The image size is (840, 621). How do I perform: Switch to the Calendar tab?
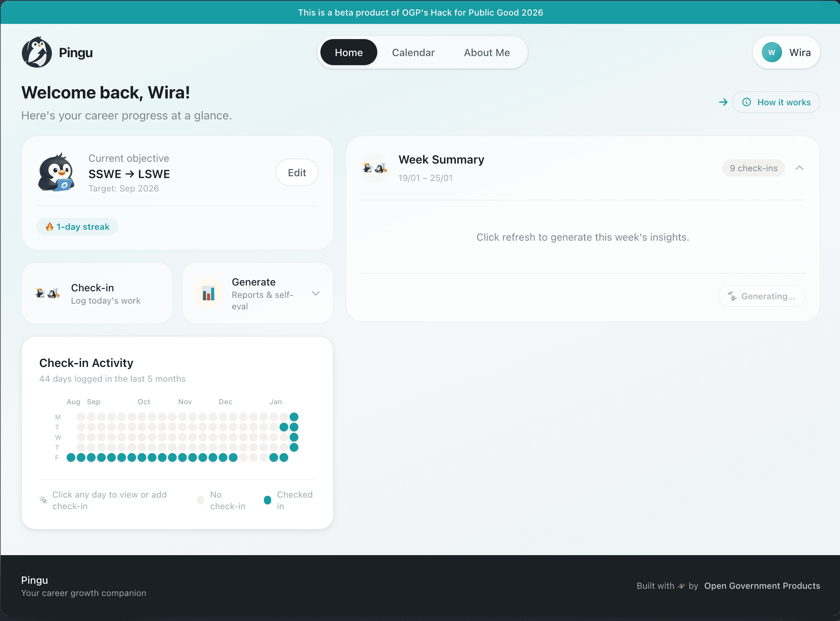tap(413, 52)
